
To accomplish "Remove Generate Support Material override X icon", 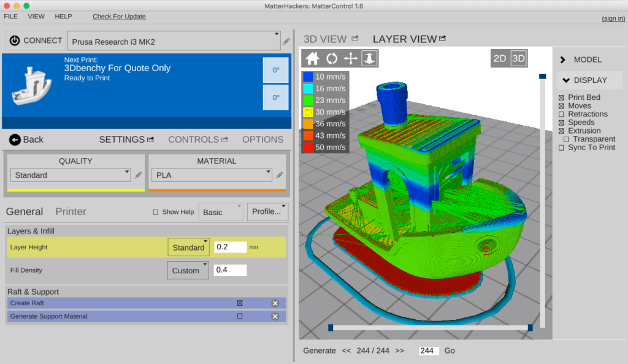I will tap(275, 316).
